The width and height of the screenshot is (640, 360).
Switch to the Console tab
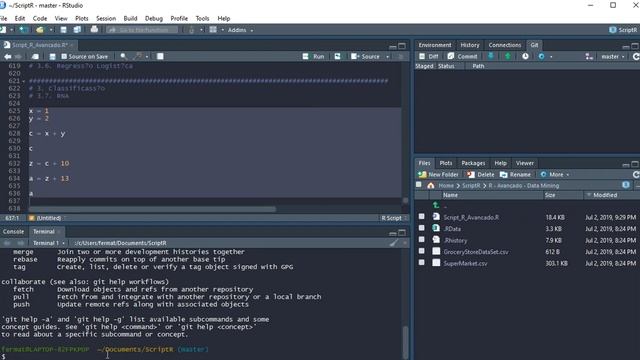click(x=13, y=231)
